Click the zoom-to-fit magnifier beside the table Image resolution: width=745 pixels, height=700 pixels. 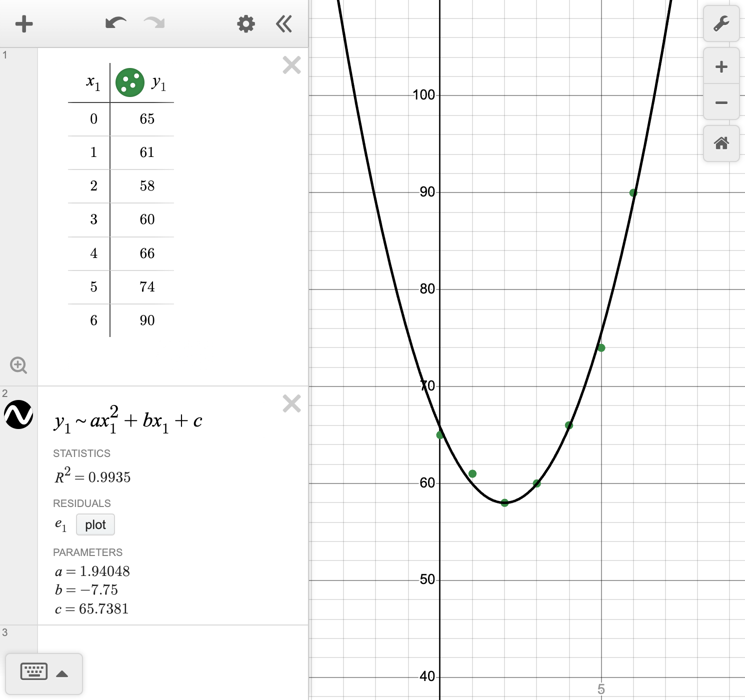click(x=19, y=365)
